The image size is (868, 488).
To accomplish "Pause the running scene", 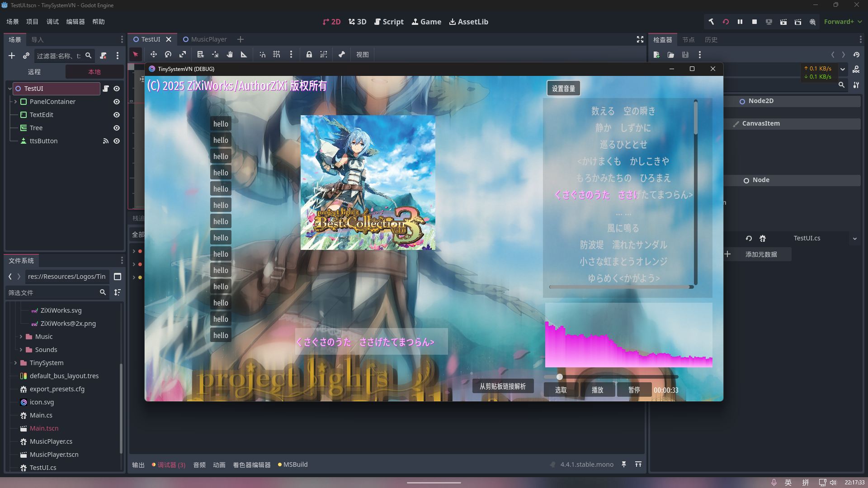I will coord(740,21).
